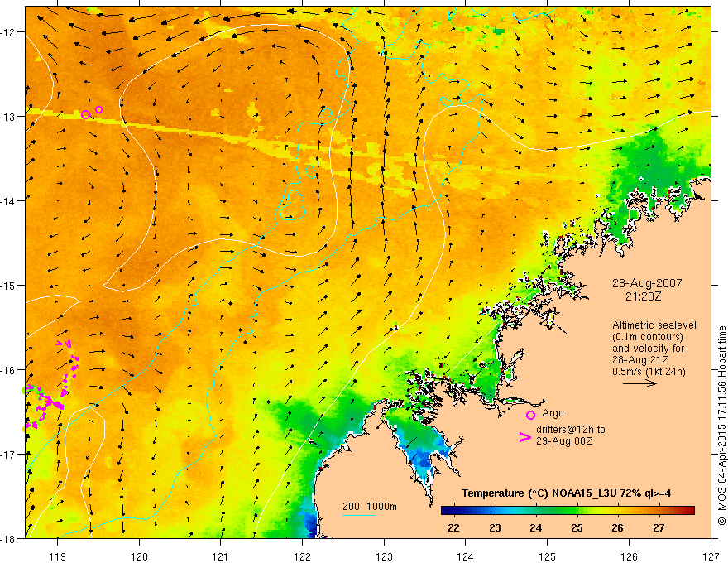728x563 pixels.
Task: Click the '126' longitude axis label
Action: [x=629, y=556]
